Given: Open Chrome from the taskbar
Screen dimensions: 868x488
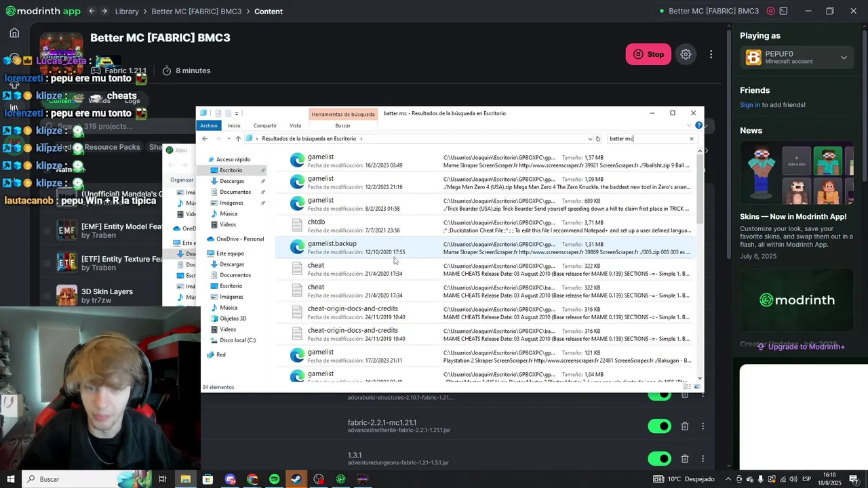Looking at the screenshot, I should (x=252, y=479).
